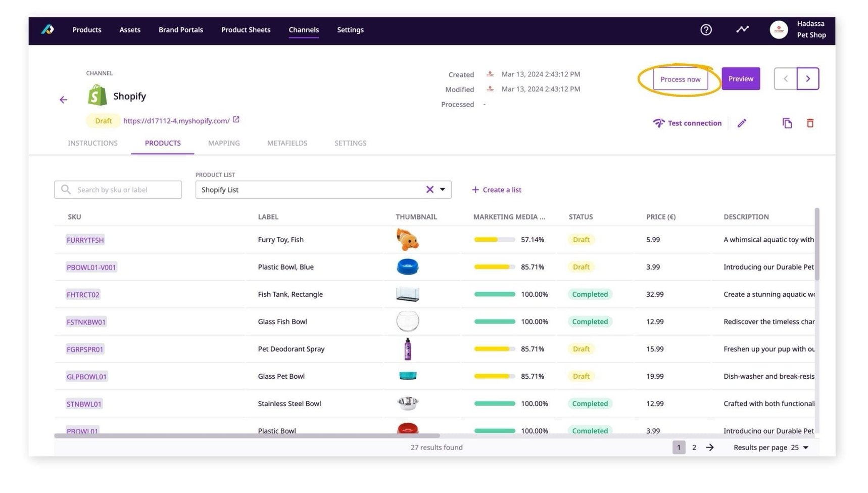Open the external link icon next to the Shopify URL

tap(236, 120)
